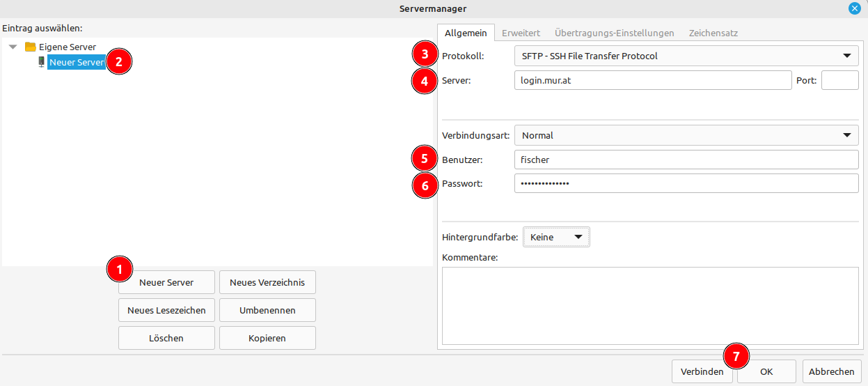Close the Servermanager dialog with the X icon
The image size is (868, 386).
(854, 8)
